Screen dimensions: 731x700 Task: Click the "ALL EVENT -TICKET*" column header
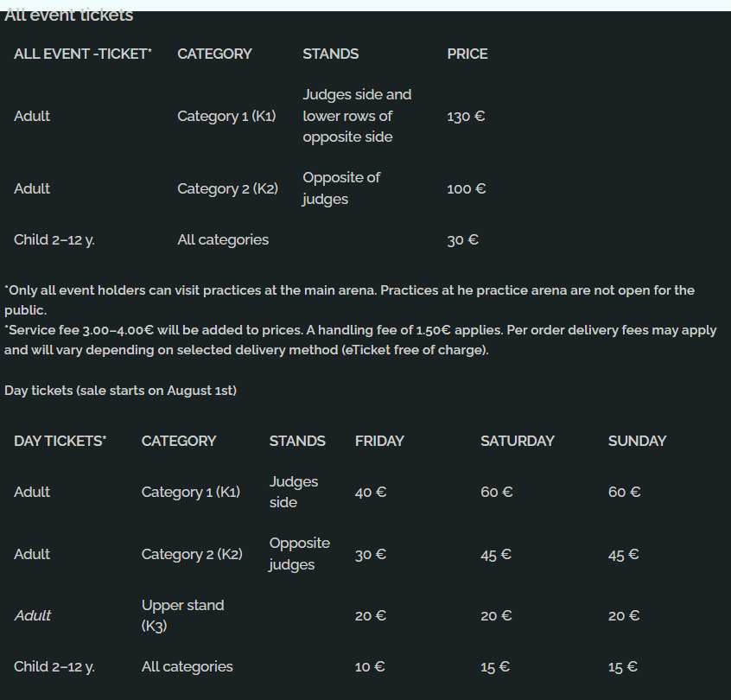tap(83, 54)
